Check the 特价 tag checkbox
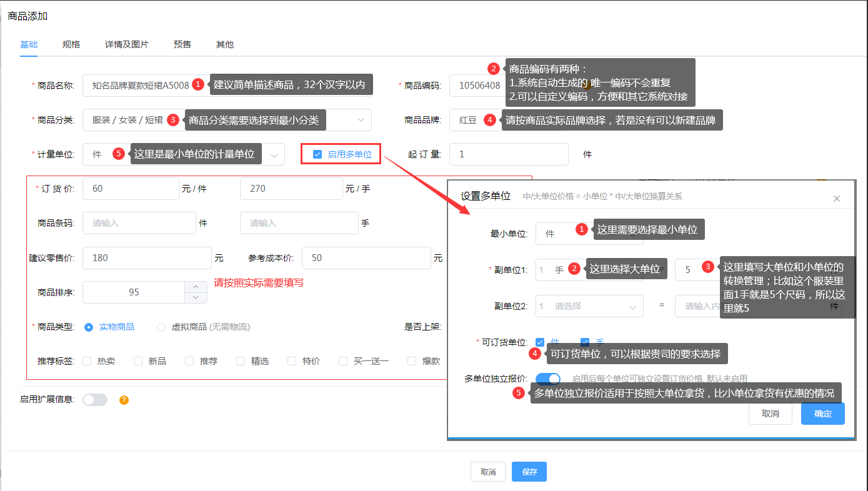868x491 pixels. coord(292,361)
